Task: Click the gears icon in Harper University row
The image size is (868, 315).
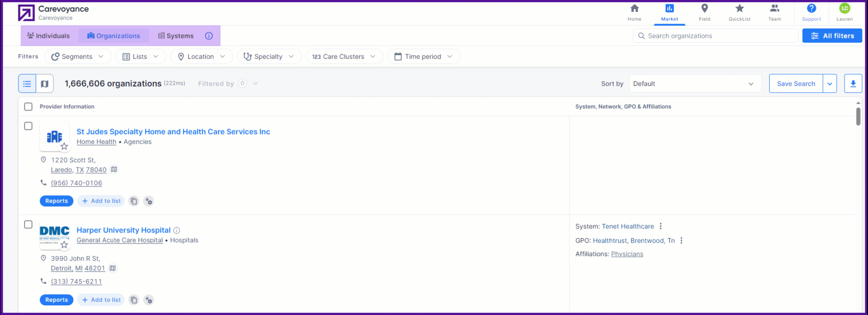Action: [x=149, y=300]
